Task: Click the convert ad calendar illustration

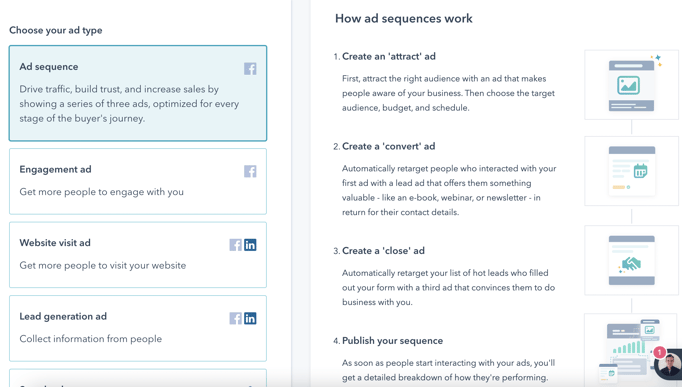Action: click(x=632, y=171)
